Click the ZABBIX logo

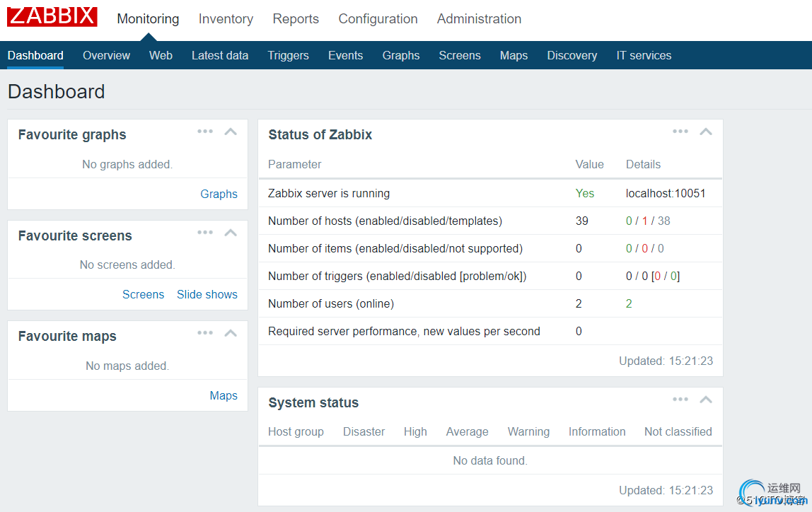click(x=52, y=16)
